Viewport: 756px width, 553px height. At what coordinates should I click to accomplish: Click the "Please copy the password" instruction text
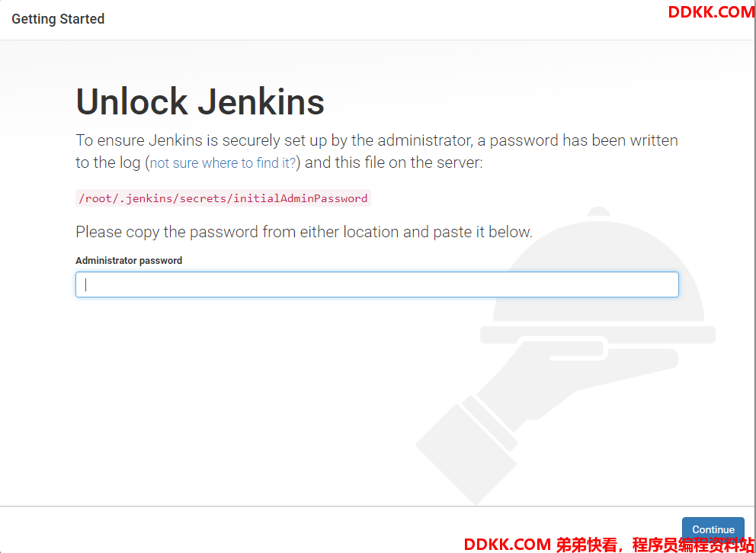304,232
